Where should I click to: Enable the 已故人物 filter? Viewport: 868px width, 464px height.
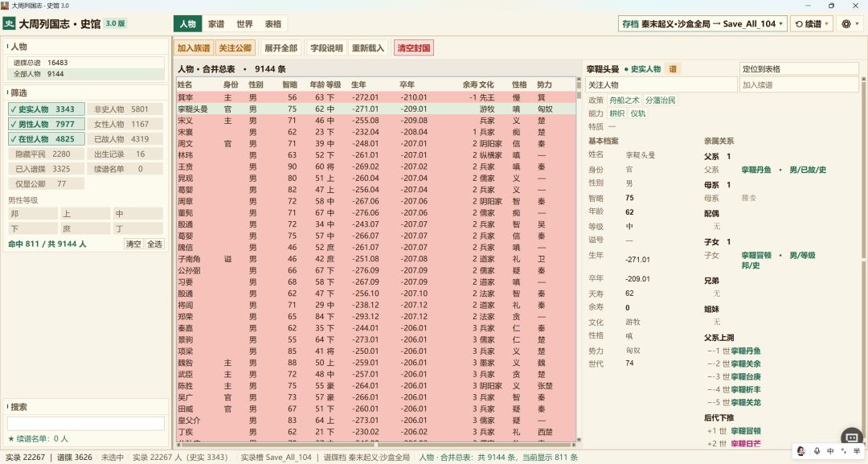(x=125, y=139)
